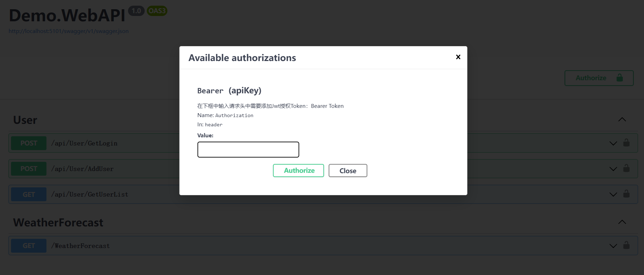Expand the /WeatherForecast endpoint arrow
The image size is (644, 275).
[613, 246]
